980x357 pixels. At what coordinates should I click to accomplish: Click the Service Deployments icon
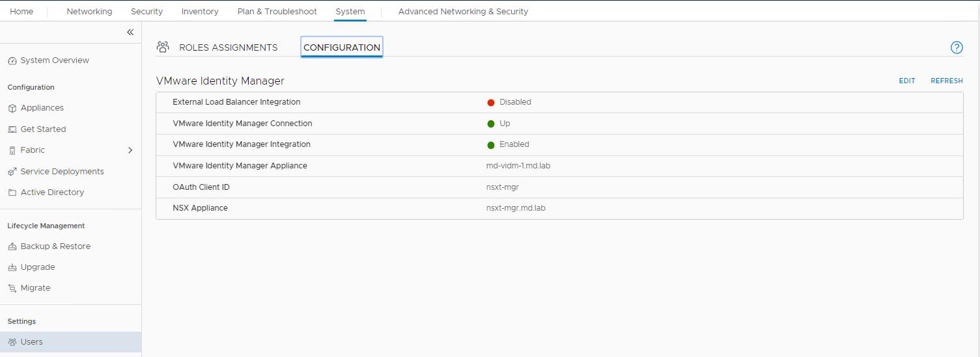click(x=12, y=172)
